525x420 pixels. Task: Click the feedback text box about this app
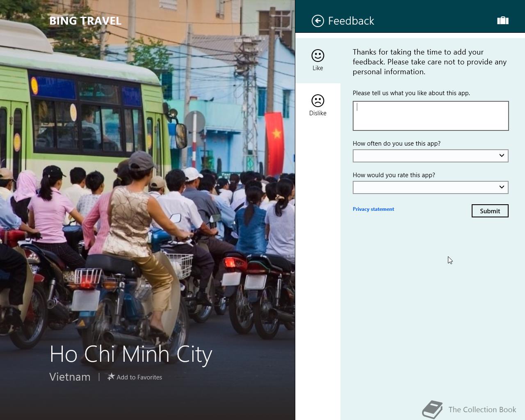coord(431,116)
